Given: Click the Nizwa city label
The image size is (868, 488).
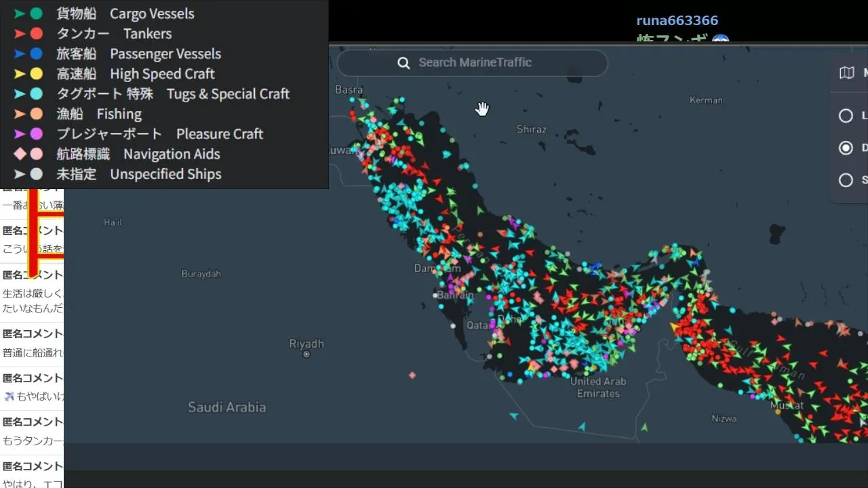Looking at the screenshot, I should [x=724, y=418].
